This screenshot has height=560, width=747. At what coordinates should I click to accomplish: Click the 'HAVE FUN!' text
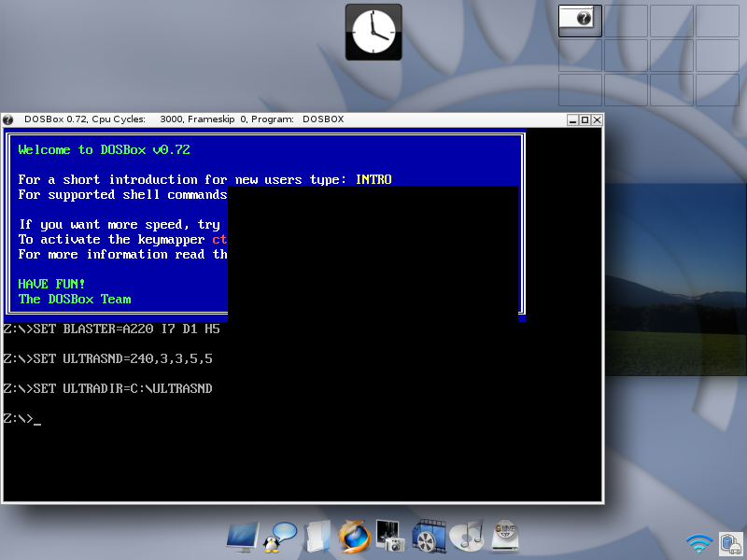pos(51,285)
